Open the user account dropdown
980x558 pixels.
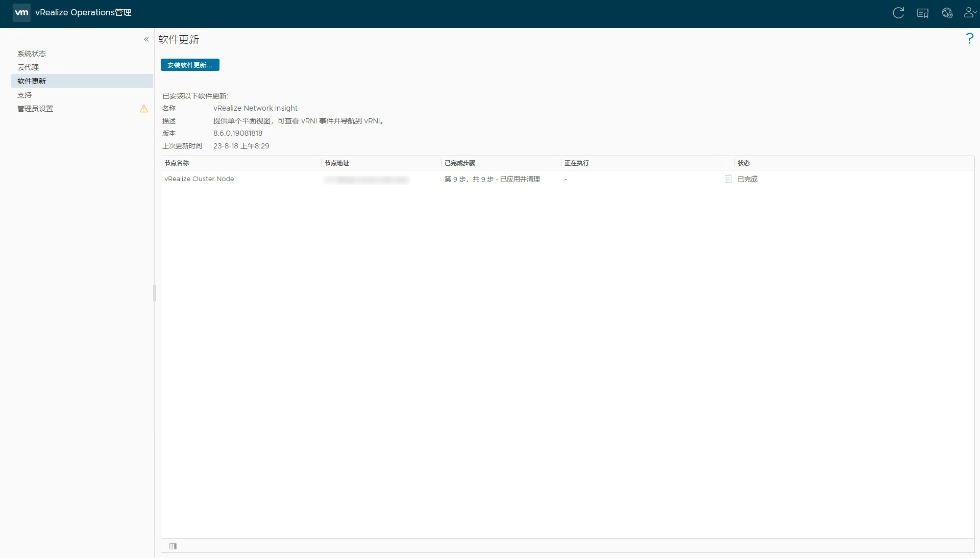click(x=970, y=13)
